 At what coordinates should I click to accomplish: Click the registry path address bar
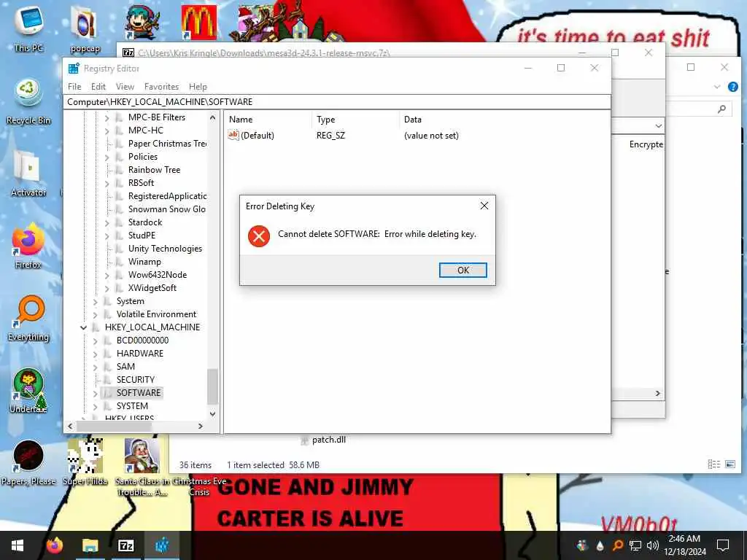(337, 102)
